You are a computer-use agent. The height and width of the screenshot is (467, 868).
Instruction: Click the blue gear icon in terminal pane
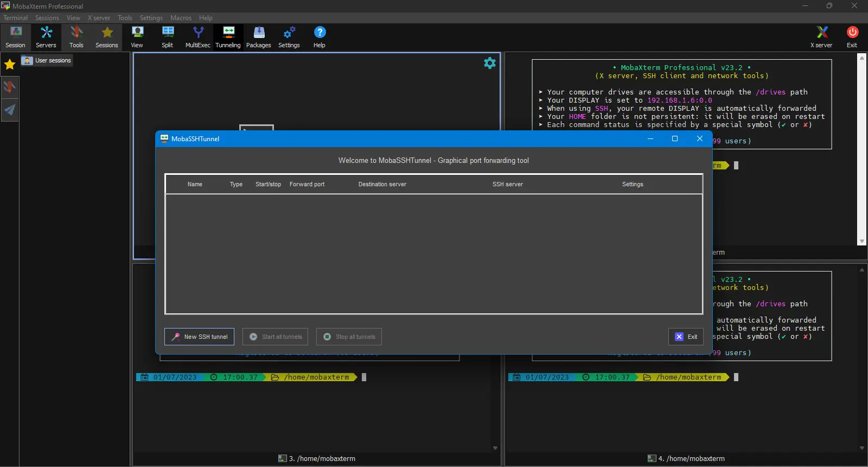click(490, 63)
